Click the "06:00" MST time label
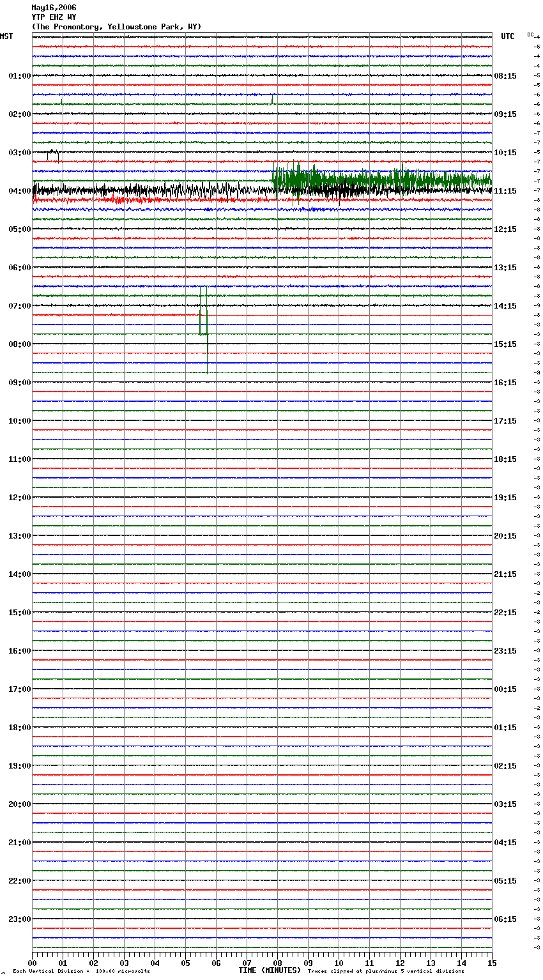This screenshot has width=543, height=980. click(20, 268)
